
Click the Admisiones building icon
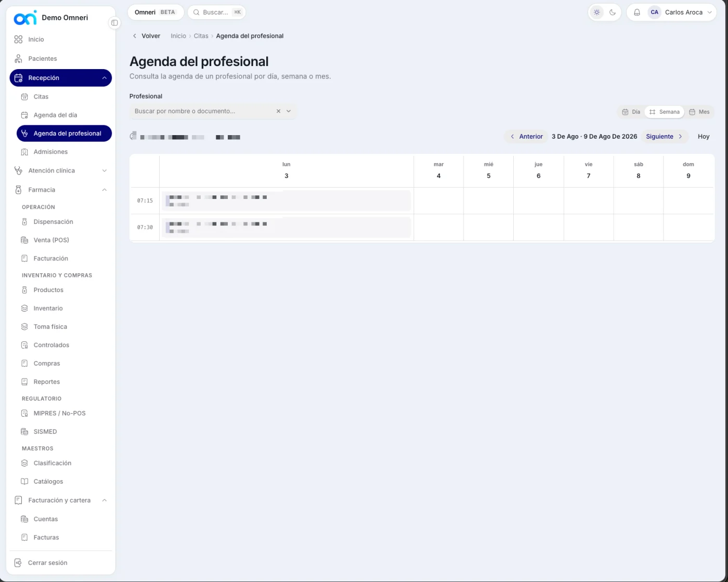24,152
